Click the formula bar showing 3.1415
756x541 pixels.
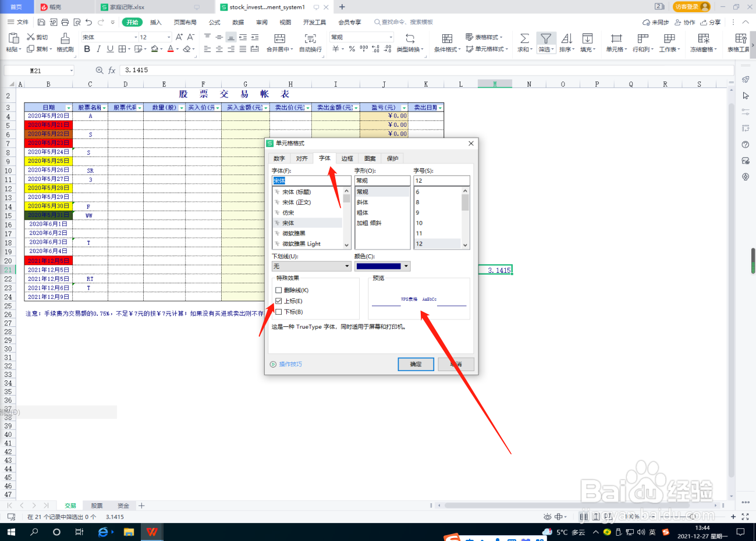click(x=426, y=70)
